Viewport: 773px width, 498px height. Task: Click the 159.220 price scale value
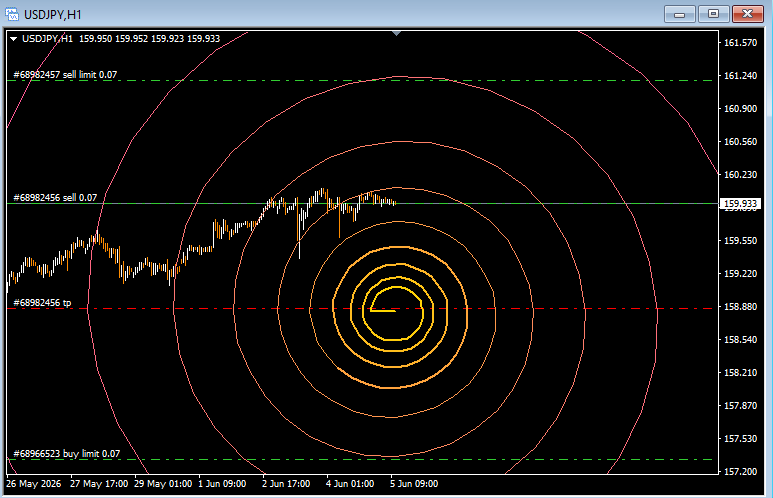(740, 274)
